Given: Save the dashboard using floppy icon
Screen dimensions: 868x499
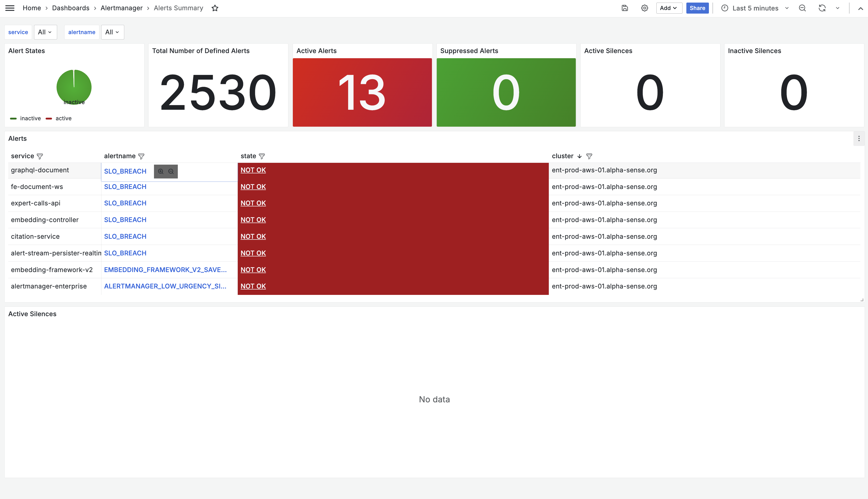Looking at the screenshot, I should 625,8.
